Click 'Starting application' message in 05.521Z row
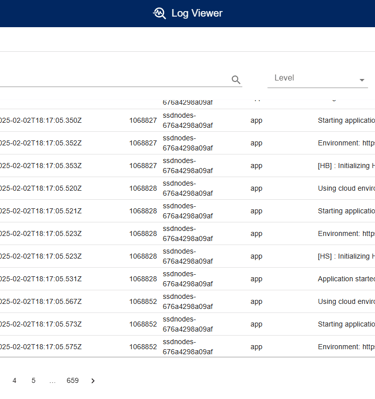Image resolution: width=375 pixels, height=399 pixels. (346, 211)
